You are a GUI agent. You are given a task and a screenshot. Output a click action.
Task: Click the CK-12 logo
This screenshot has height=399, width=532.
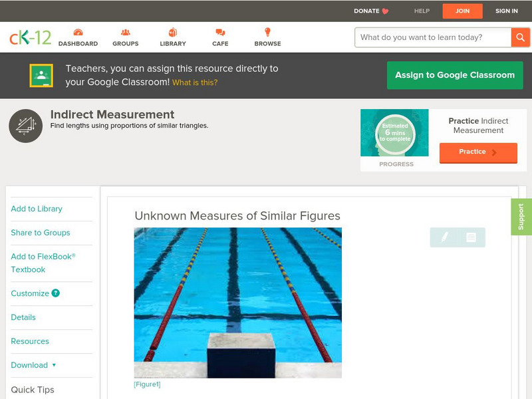pos(30,37)
